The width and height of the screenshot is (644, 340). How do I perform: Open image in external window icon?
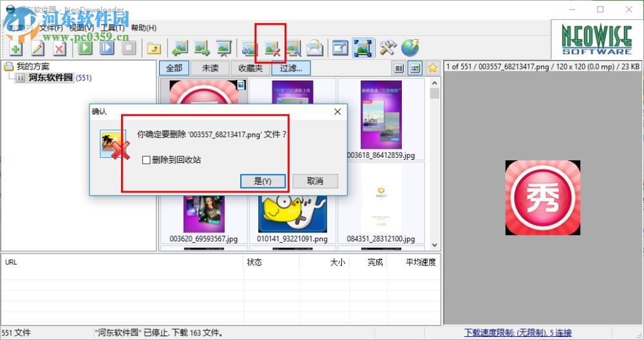pos(341,48)
